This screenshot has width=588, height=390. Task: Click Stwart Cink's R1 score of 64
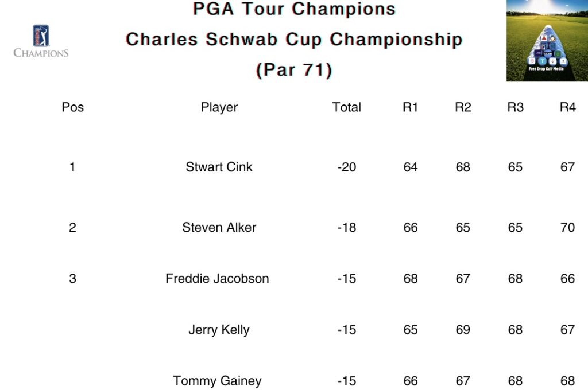pos(410,167)
